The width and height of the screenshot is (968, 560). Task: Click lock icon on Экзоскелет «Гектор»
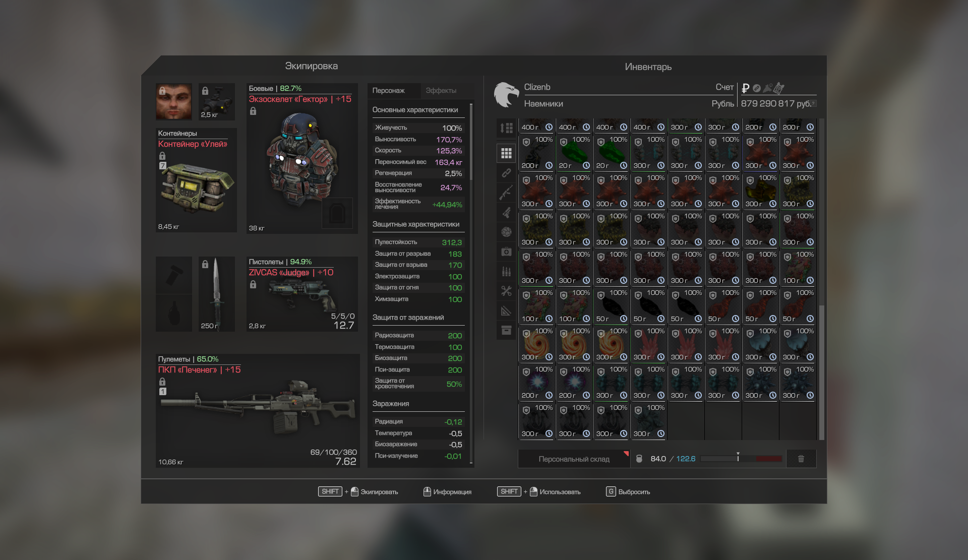click(253, 111)
